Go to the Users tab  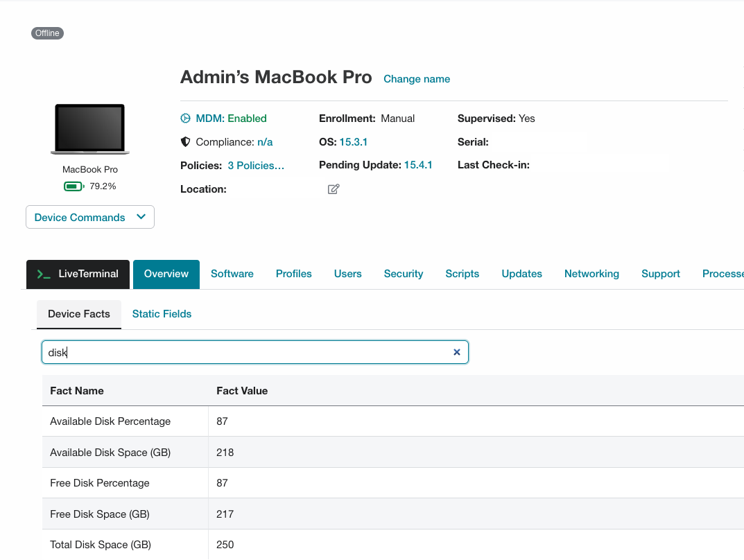348,274
